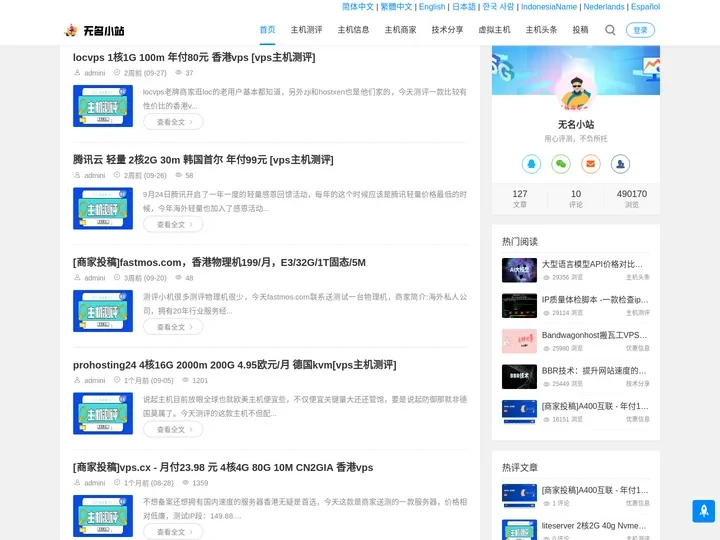Image resolution: width=720 pixels, height=540 pixels.
Task: Switch language to IndonesiaName
Action: [x=549, y=6]
